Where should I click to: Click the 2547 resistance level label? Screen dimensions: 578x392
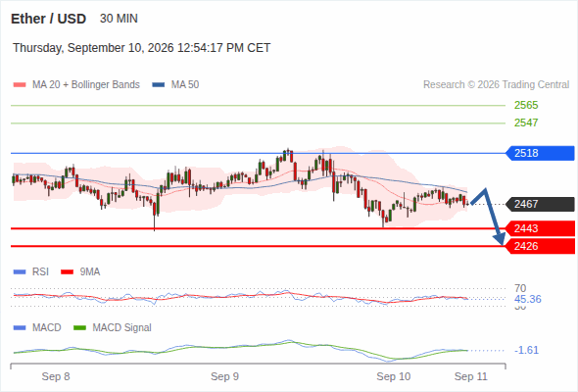tap(526, 122)
